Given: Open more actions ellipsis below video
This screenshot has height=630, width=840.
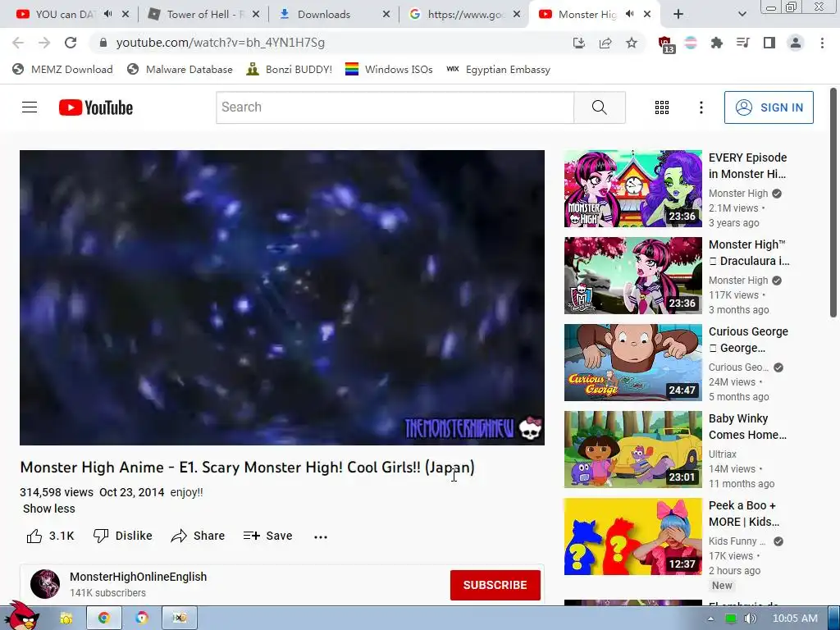Looking at the screenshot, I should coord(321,536).
